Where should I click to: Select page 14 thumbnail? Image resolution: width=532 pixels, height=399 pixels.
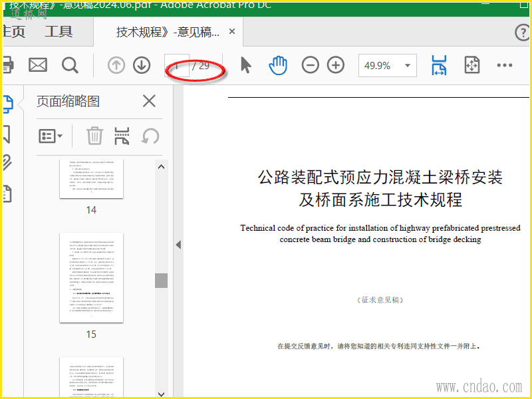[x=91, y=179]
